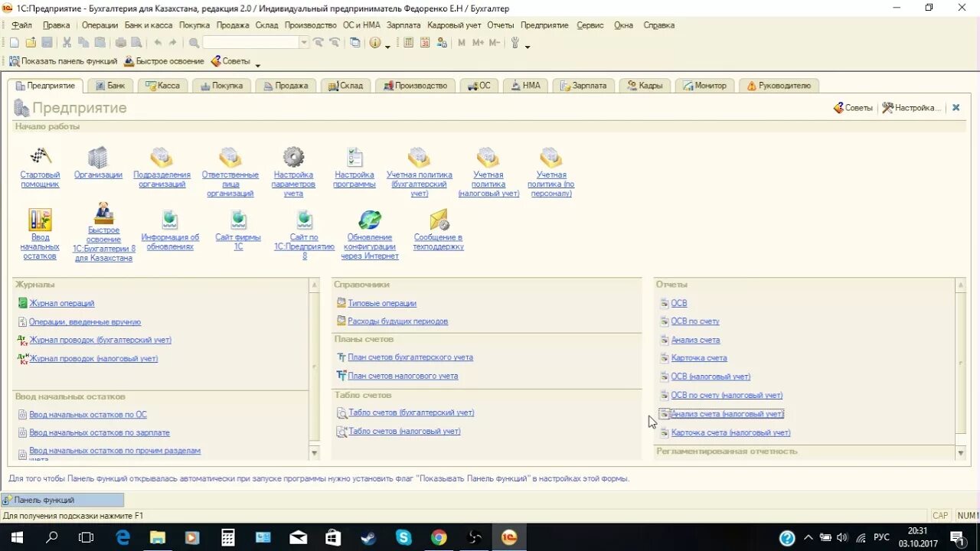Image resolution: width=980 pixels, height=551 pixels.
Task: Click the Журналы section scroll up arrow
Action: (x=314, y=285)
